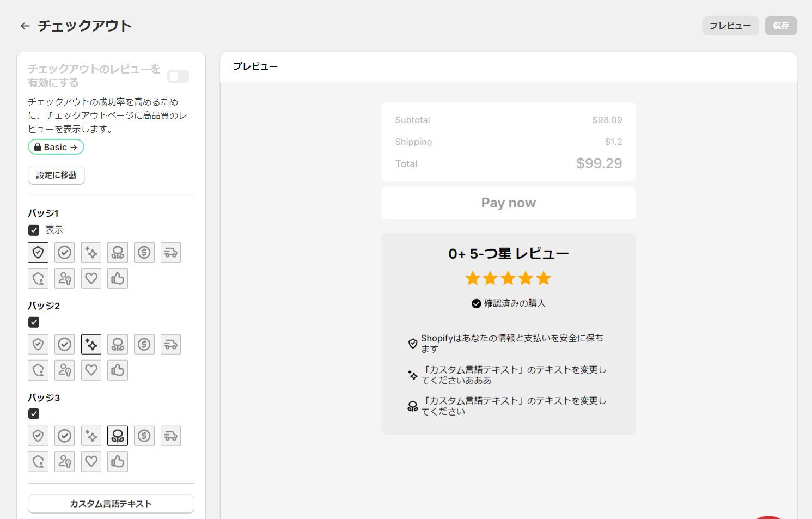This screenshot has height=519, width=812.
Task: Select circled checkmark icon for バッジ1
Action: point(65,252)
